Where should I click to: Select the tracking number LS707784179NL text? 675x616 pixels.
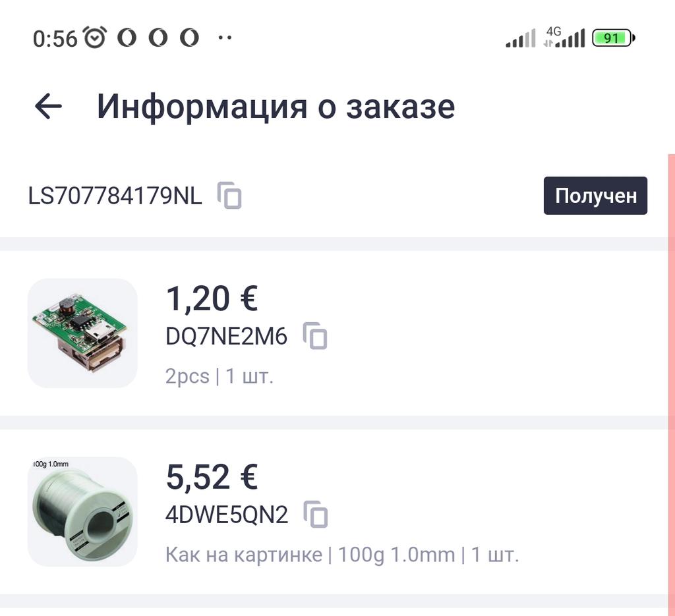(115, 196)
